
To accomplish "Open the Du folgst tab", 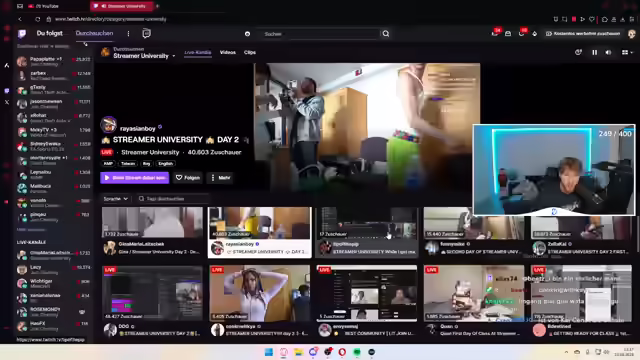I will [x=49, y=33].
